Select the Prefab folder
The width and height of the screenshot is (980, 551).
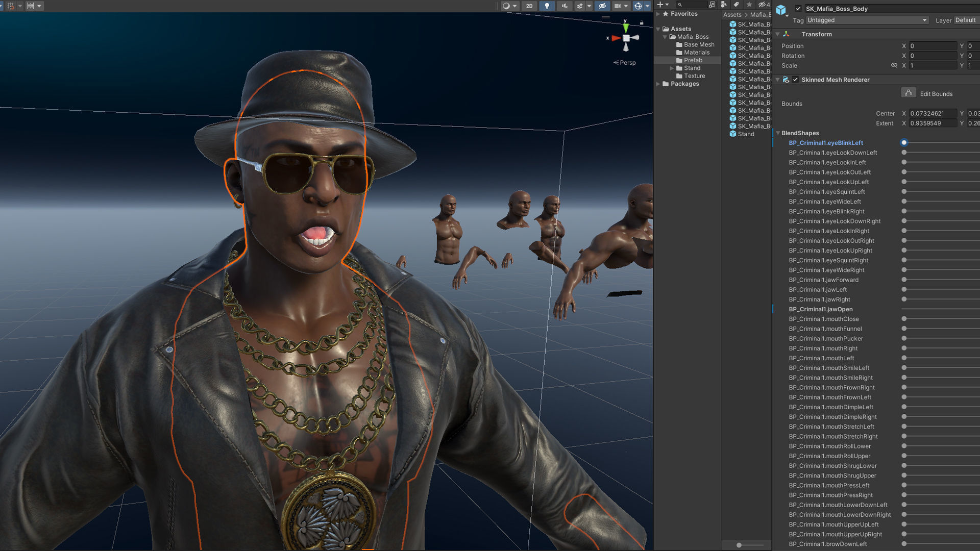[x=689, y=60]
